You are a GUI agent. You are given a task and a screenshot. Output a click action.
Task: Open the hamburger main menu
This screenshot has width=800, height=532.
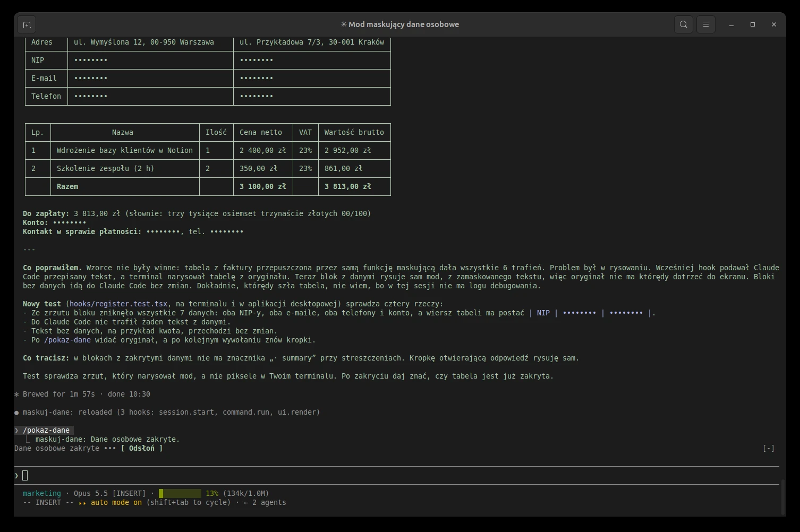click(706, 24)
